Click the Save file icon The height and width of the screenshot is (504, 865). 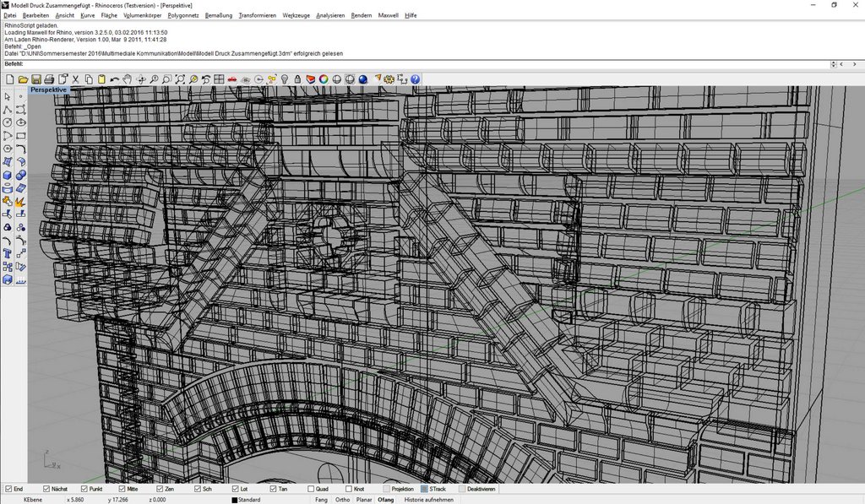point(36,79)
